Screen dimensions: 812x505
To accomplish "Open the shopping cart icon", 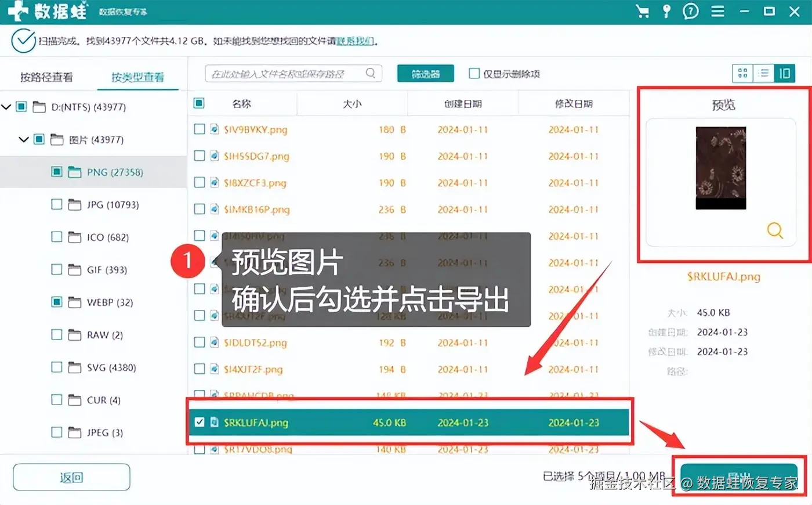I will coord(642,11).
